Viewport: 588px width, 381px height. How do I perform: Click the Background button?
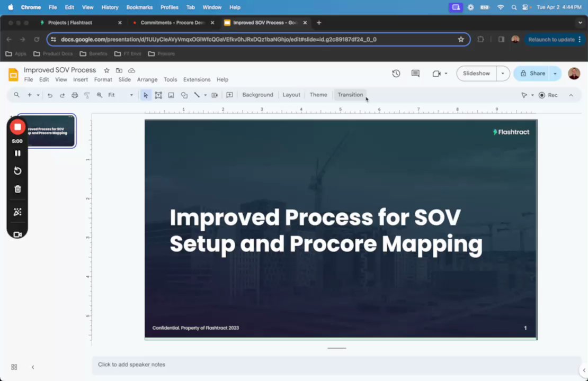coord(257,95)
